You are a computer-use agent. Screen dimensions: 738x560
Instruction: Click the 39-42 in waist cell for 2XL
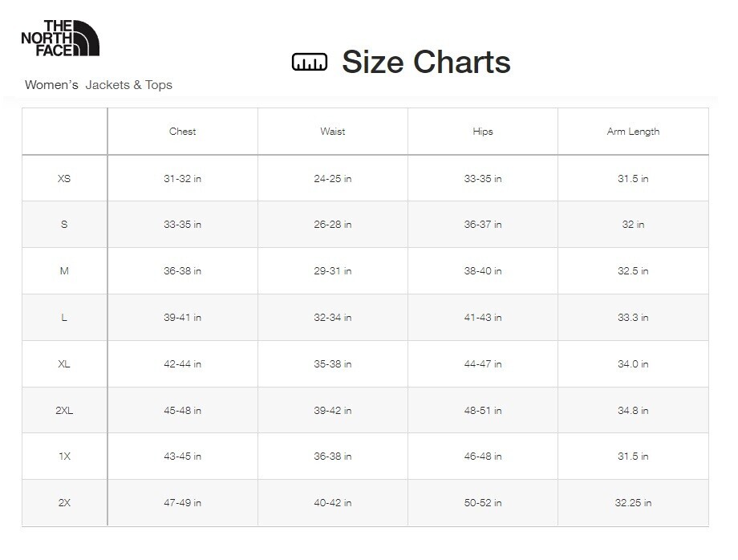(x=332, y=410)
